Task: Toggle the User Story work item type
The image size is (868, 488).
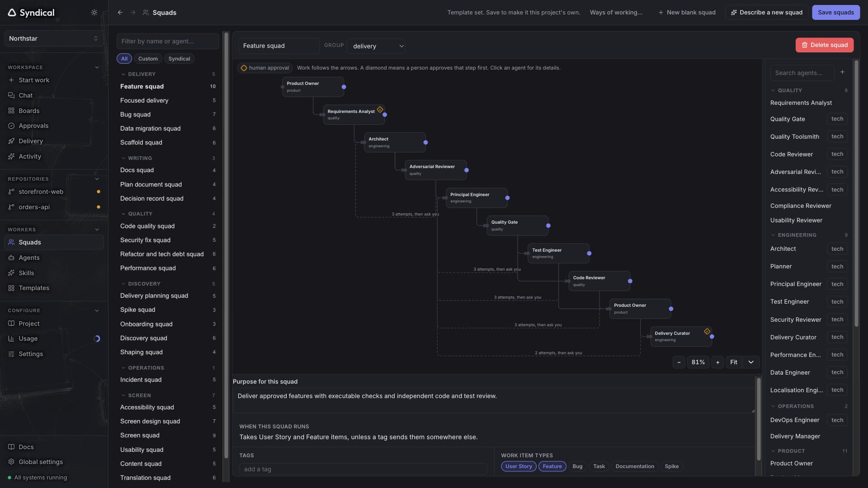Action: point(519,466)
